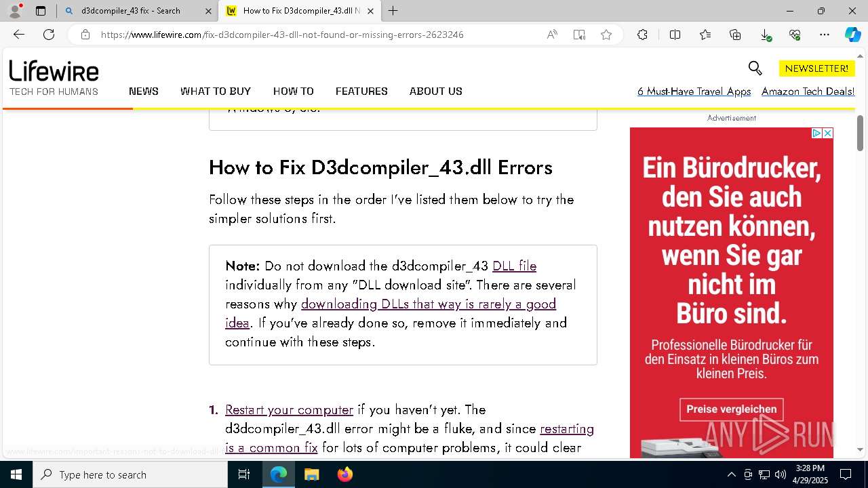Open the NEWS menu
The width and height of the screenshot is (868, 488).
click(x=144, y=91)
